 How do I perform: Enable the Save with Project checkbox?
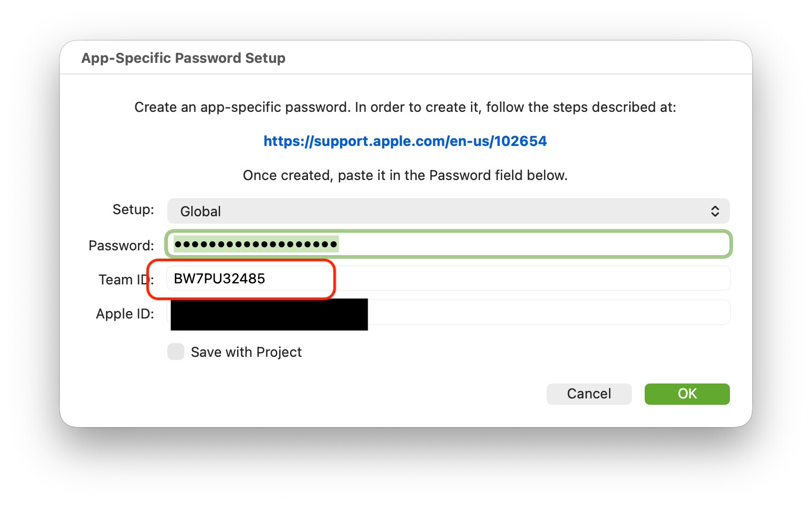(176, 352)
